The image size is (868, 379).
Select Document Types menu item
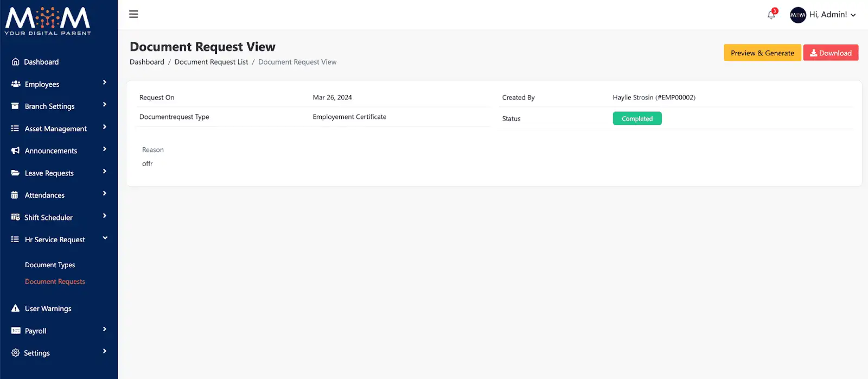point(50,265)
